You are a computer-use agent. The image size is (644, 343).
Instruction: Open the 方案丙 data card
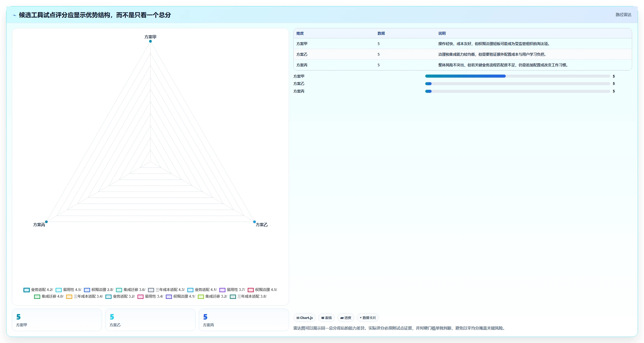[244, 320]
